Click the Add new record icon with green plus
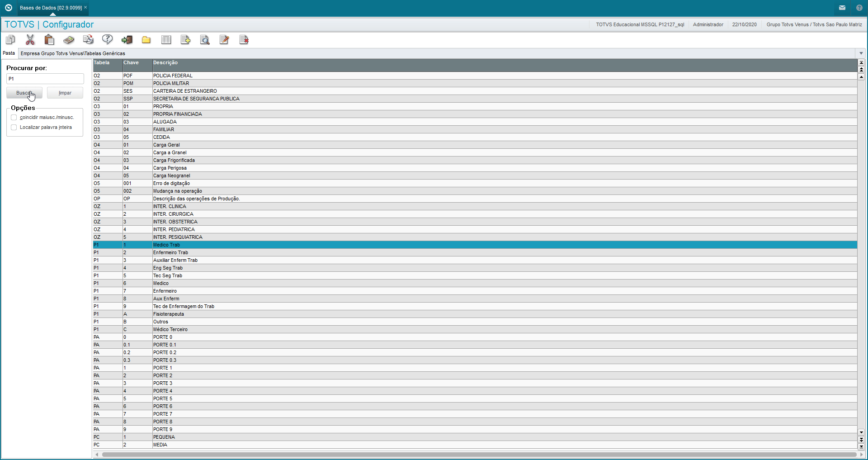This screenshot has width=868, height=460. point(185,40)
